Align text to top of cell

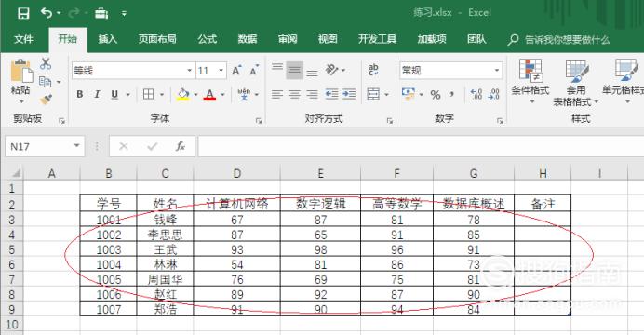[x=277, y=68]
